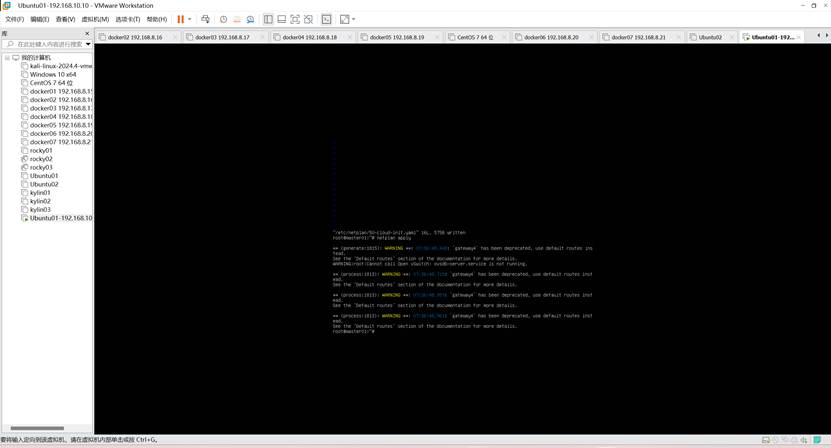Click the library search input field
Screen dimensions: 831x448
tap(47, 44)
